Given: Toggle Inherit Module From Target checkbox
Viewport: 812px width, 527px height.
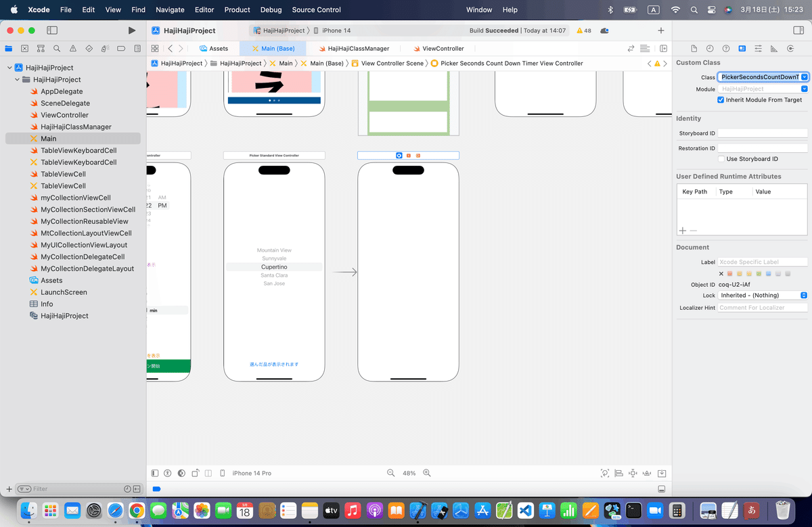Looking at the screenshot, I should [721, 99].
